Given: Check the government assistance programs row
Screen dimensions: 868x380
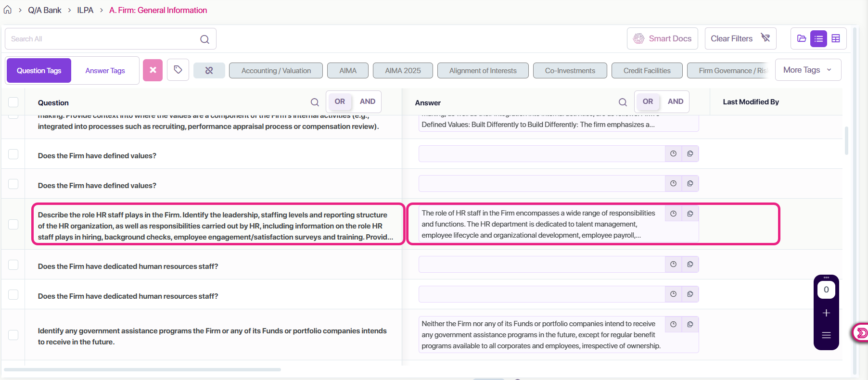Looking at the screenshot, I should [13, 335].
